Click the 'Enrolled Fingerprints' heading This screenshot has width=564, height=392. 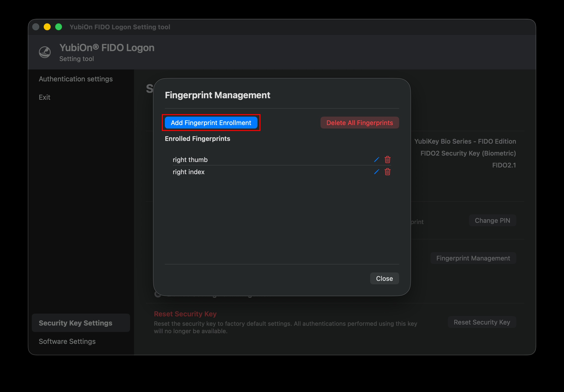pyautogui.click(x=197, y=138)
